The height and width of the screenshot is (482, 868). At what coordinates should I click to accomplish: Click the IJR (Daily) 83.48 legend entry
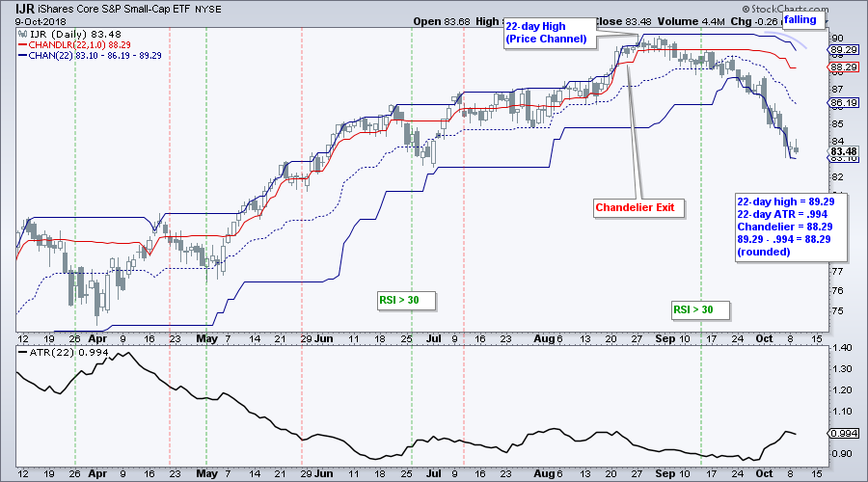(x=75, y=35)
